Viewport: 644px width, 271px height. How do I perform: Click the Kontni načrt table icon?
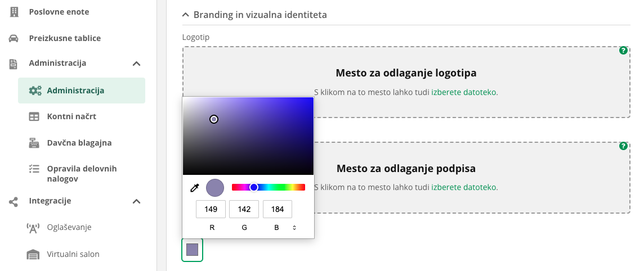pyautogui.click(x=34, y=117)
